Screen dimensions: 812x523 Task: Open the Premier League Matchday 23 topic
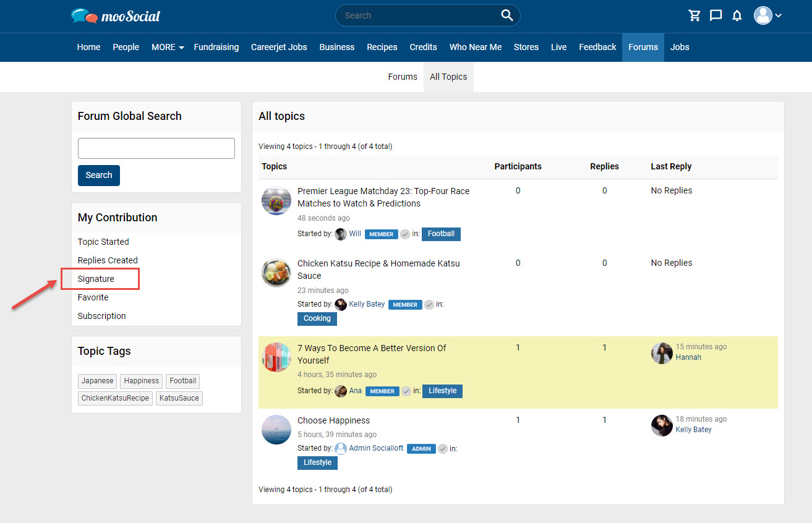coord(383,197)
